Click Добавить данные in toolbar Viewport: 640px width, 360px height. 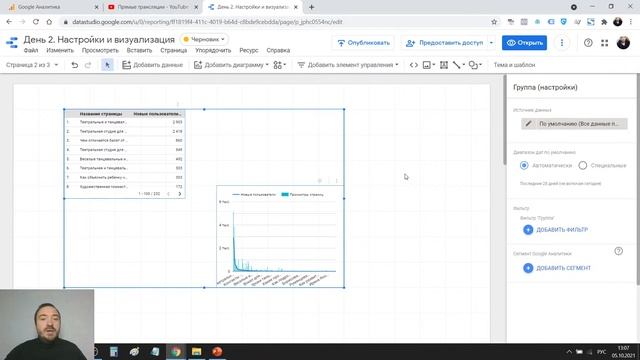pos(152,65)
